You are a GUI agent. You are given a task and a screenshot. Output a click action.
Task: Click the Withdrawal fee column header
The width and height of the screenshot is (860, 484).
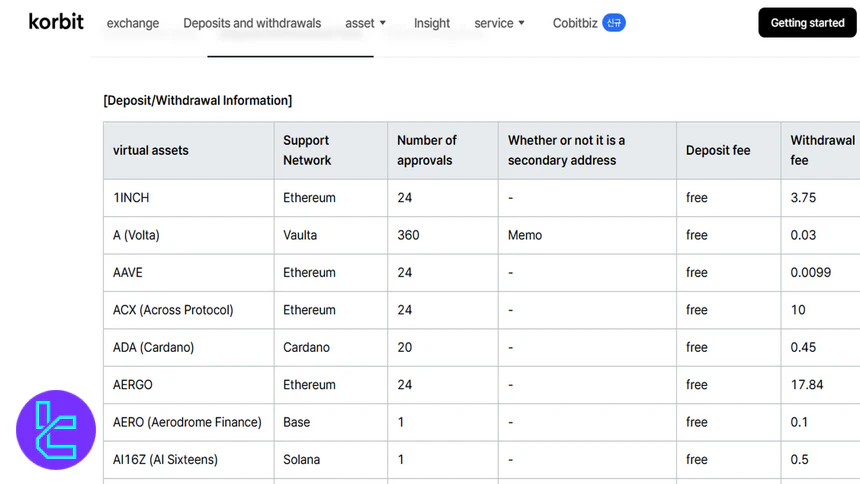tap(822, 151)
